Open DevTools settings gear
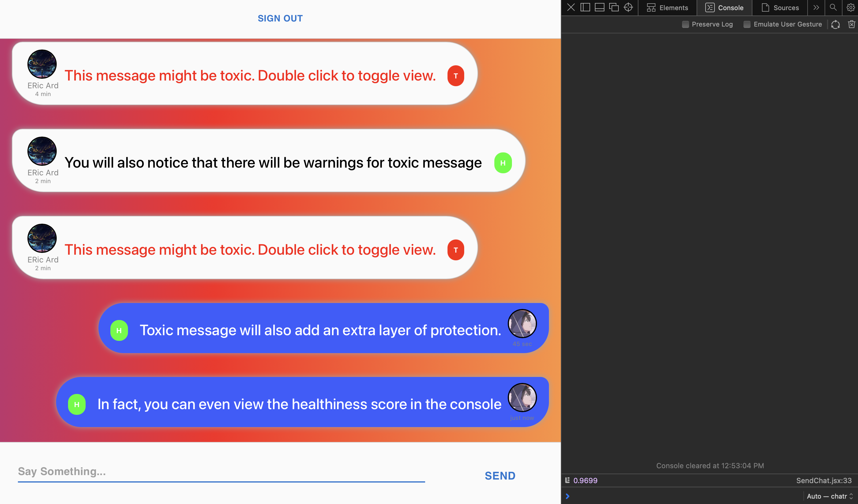The image size is (858, 504). (x=850, y=7)
